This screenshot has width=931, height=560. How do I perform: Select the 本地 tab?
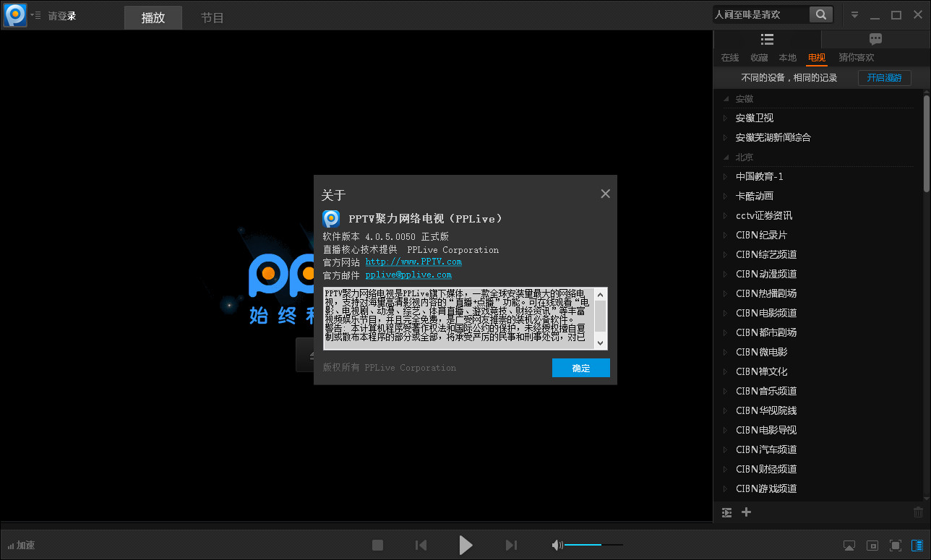[x=788, y=58]
